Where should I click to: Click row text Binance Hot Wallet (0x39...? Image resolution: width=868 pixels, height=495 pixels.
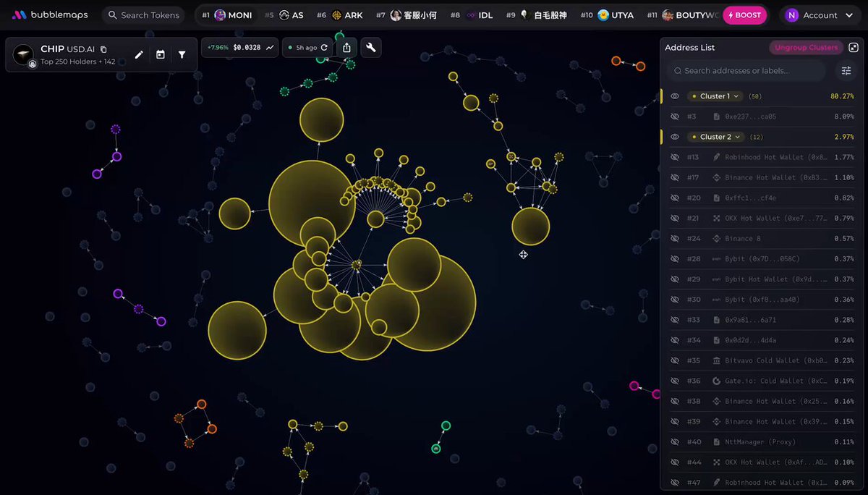(x=775, y=421)
